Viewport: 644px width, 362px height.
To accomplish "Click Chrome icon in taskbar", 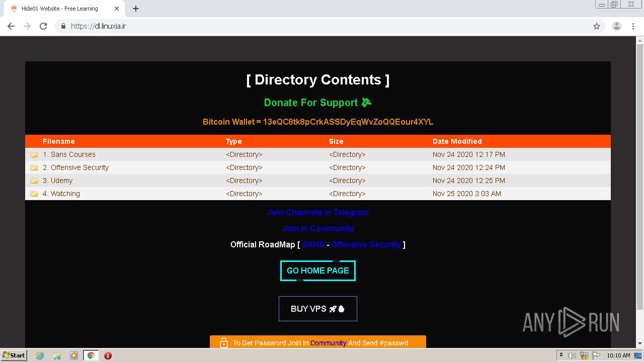I will (x=91, y=355).
